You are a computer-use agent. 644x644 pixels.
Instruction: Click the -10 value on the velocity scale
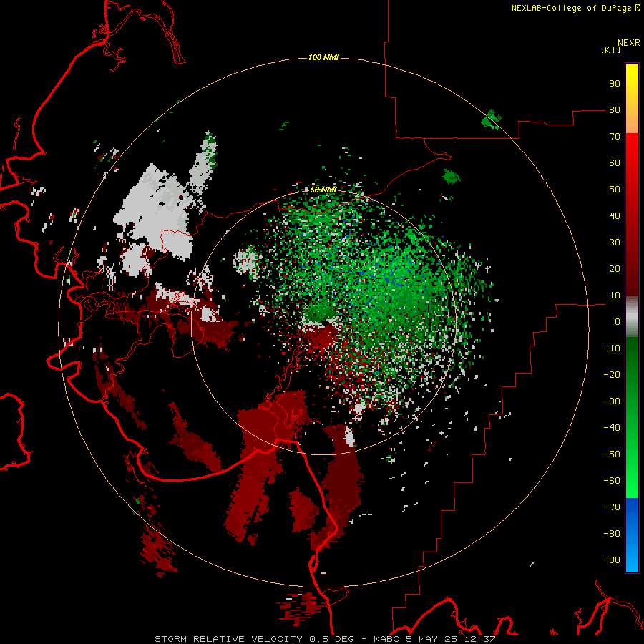[x=612, y=348]
